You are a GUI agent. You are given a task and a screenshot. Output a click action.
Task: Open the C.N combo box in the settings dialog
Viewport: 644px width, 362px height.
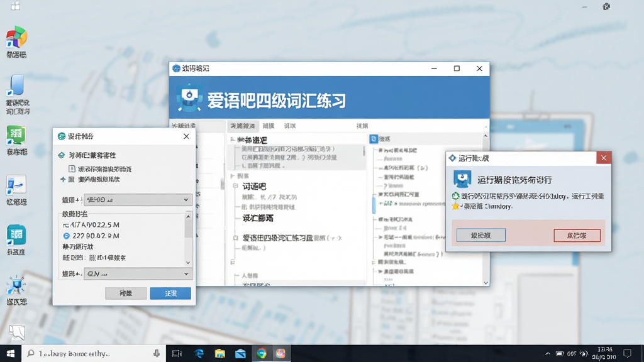[138, 274]
